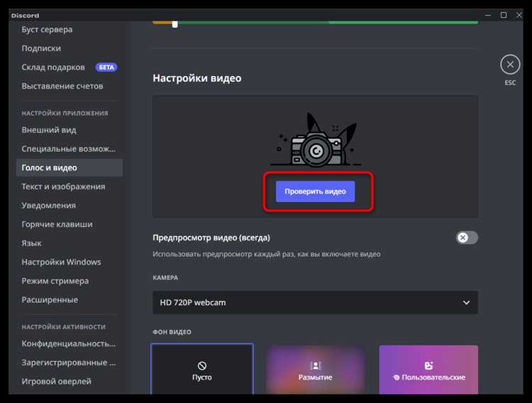Minimize the Discord window
The height and width of the screenshot is (403, 532).
tap(488, 15)
